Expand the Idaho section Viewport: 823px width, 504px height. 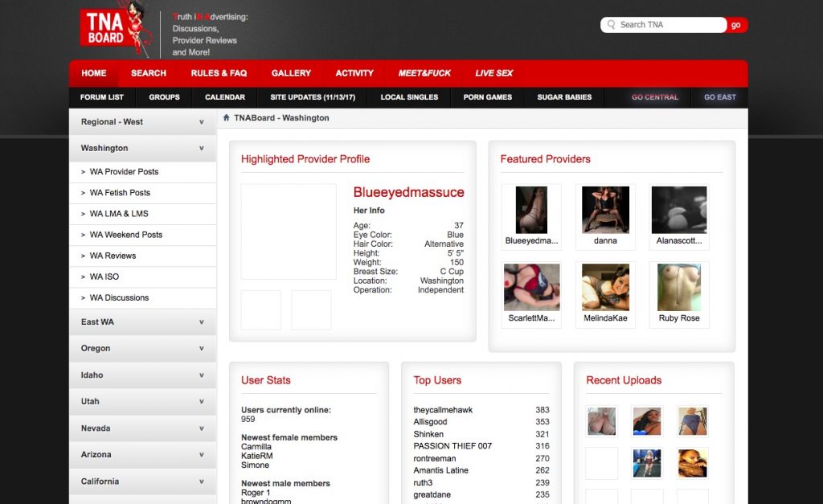(143, 375)
